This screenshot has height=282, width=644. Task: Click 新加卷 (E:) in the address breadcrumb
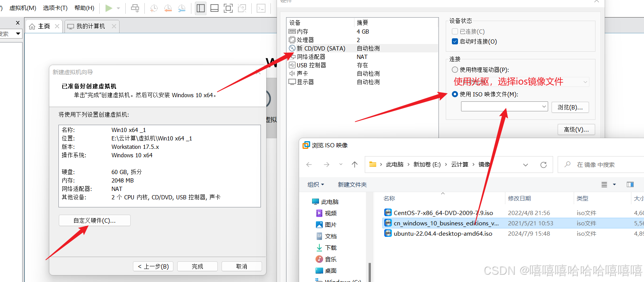427,165
